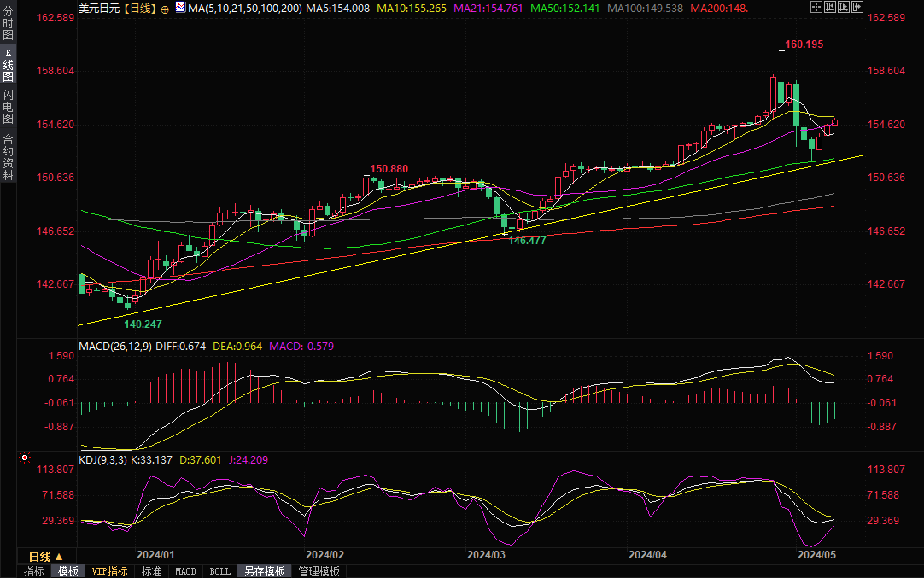Click the crosshair grid icon at top right
Image resolution: width=924 pixels, height=578 pixels.
tap(817, 7)
